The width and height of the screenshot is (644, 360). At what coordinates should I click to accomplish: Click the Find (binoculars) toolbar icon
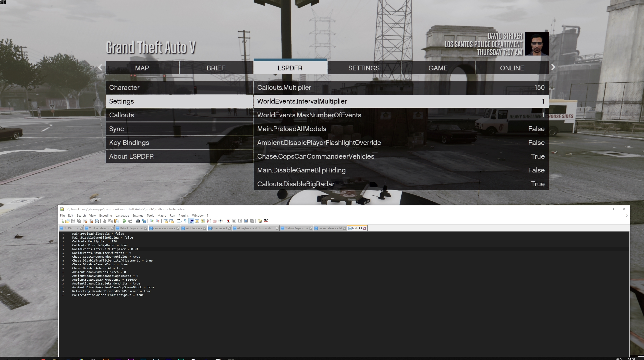pyautogui.click(x=138, y=221)
